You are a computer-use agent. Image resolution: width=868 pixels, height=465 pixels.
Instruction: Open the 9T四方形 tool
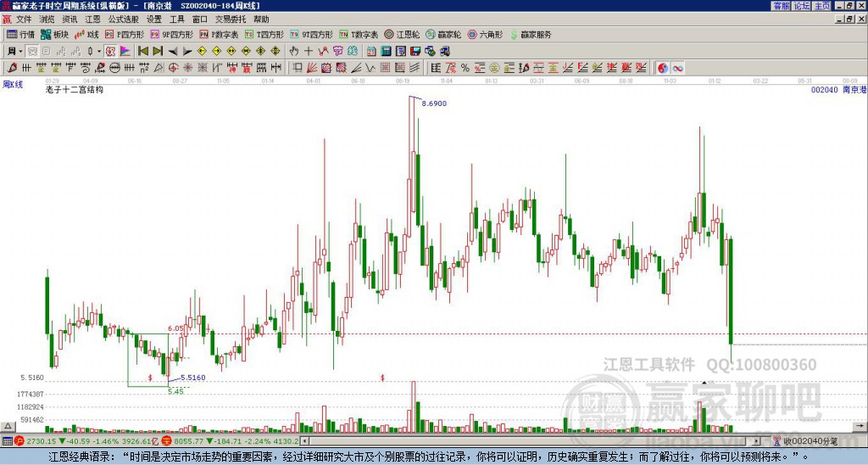click(x=312, y=34)
